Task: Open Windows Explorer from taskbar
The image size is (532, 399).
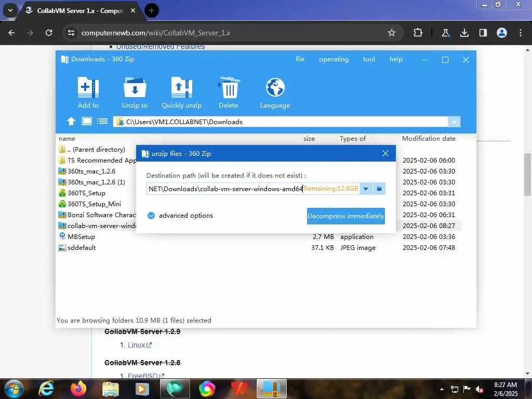Action: [111, 389]
